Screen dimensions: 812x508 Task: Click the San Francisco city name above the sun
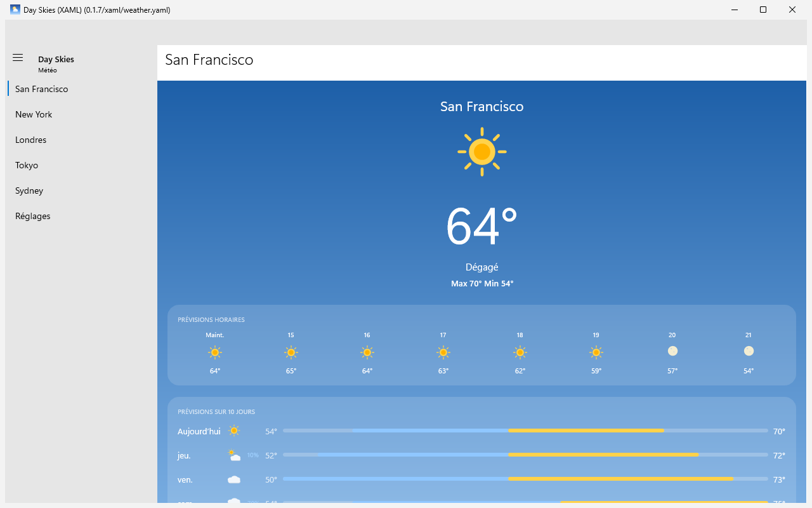click(482, 107)
